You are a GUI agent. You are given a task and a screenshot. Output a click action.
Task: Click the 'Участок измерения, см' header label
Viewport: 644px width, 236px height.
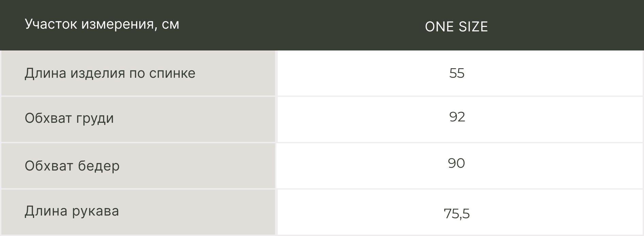(x=102, y=24)
